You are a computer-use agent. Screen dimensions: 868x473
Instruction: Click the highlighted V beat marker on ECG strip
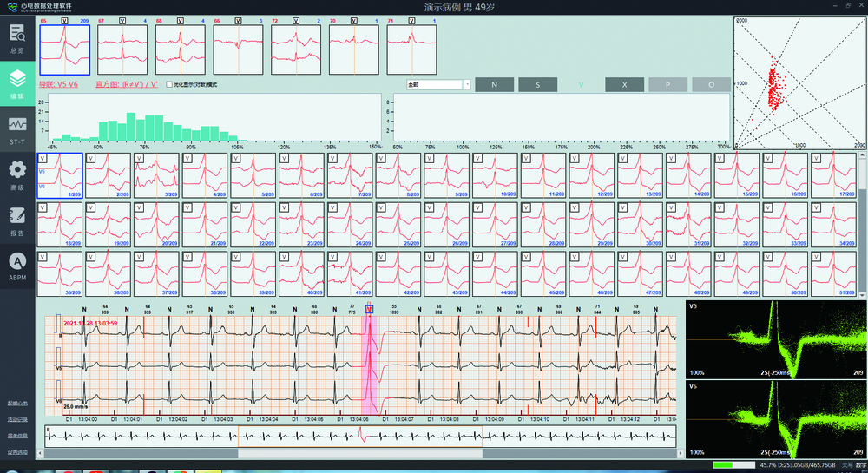coord(370,310)
